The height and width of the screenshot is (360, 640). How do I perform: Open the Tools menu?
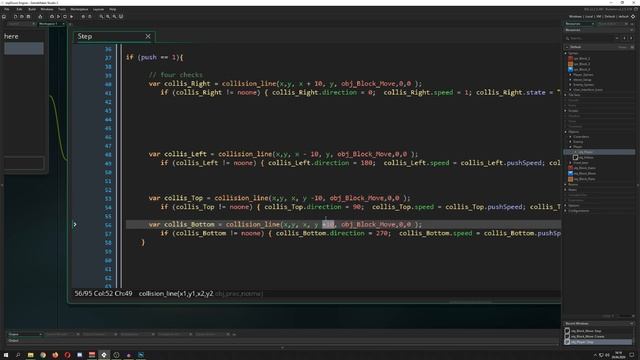pyautogui.click(x=62, y=9)
